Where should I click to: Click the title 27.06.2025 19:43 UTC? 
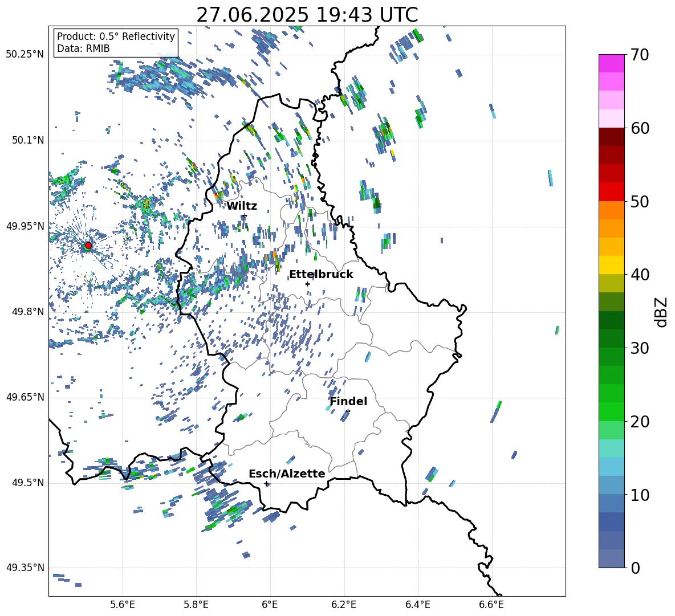(307, 15)
